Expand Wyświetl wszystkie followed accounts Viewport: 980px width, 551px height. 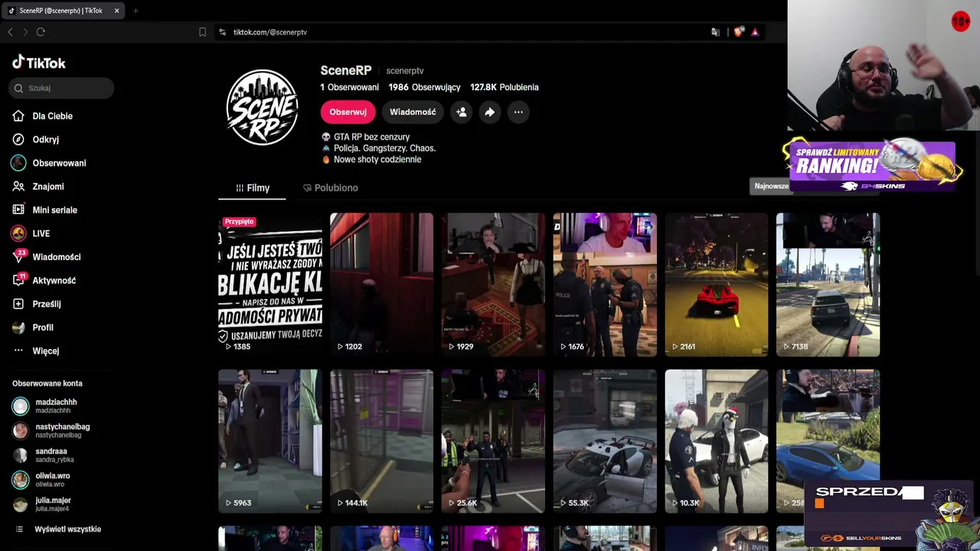click(67, 530)
